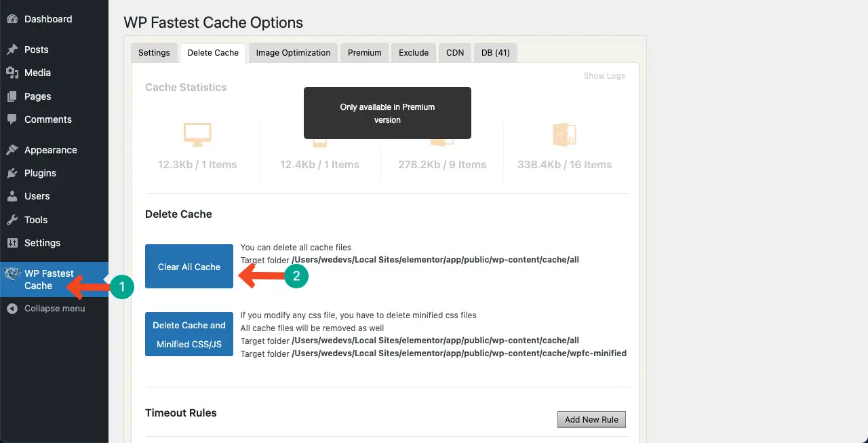Open the DB (41) tab
868x443 pixels.
[x=496, y=53]
